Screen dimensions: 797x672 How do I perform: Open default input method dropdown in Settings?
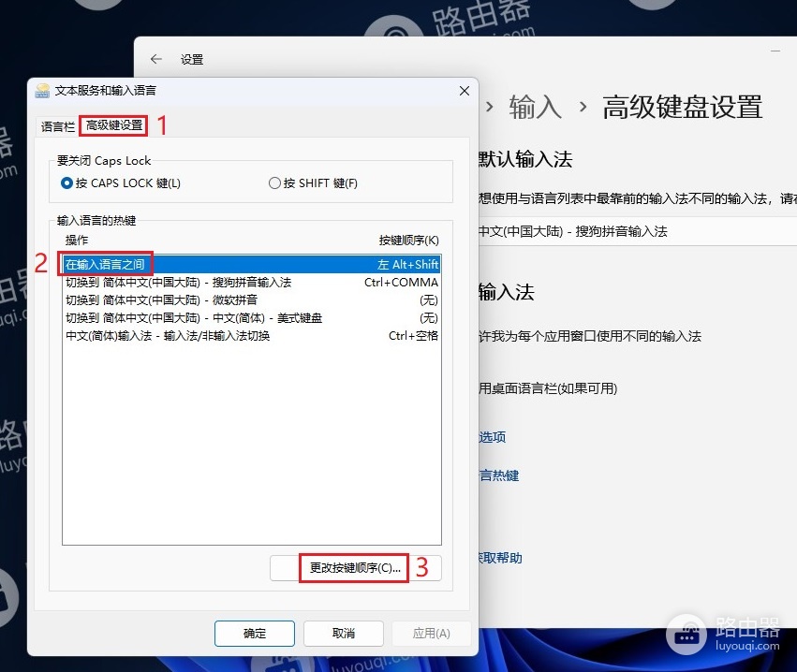pos(638,231)
